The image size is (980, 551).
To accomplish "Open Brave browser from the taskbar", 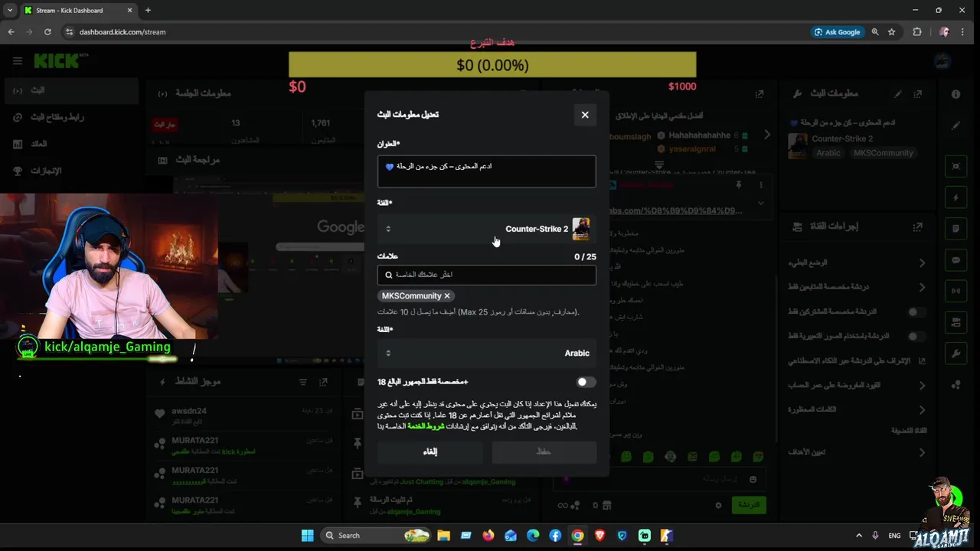I will pyautogui.click(x=599, y=536).
